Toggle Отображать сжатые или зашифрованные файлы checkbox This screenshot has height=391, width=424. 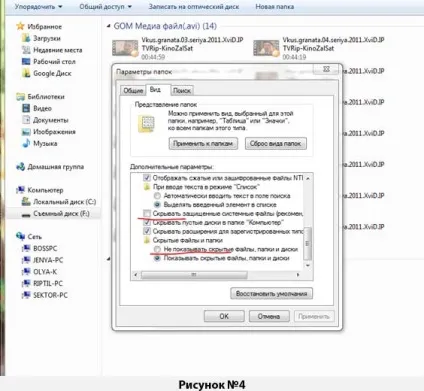147,178
